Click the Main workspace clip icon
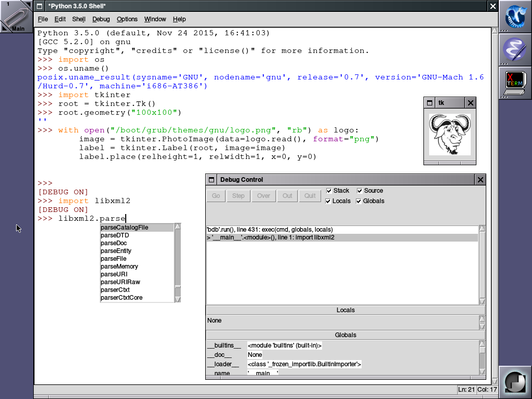Screen dimensions: 532x399 [16, 16]
